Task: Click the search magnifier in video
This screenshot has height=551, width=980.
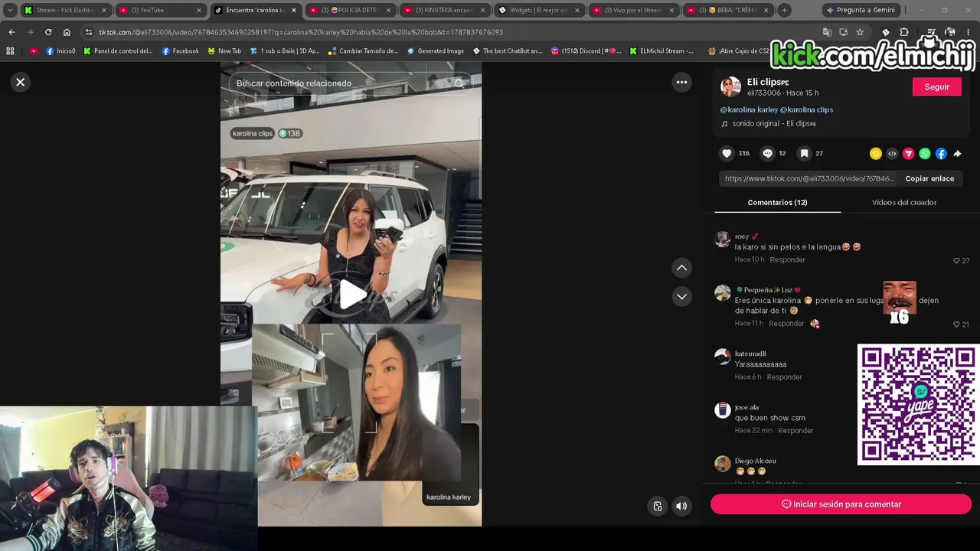Action: 459,83
